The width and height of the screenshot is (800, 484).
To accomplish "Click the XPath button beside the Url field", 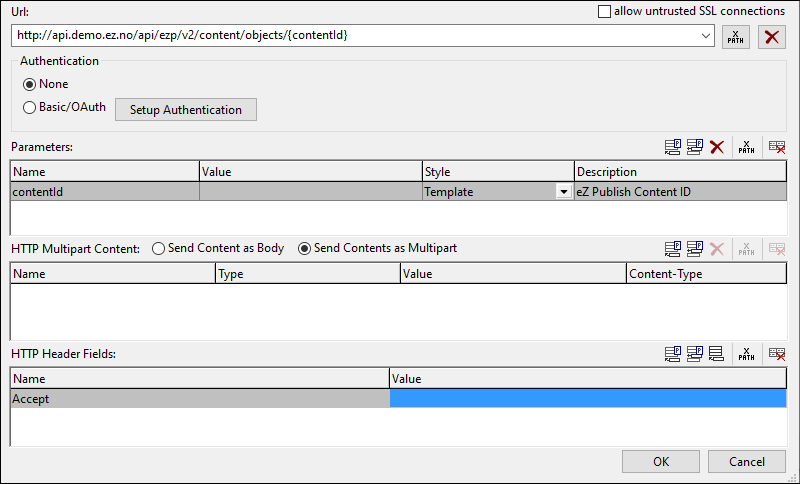I will [735, 37].
